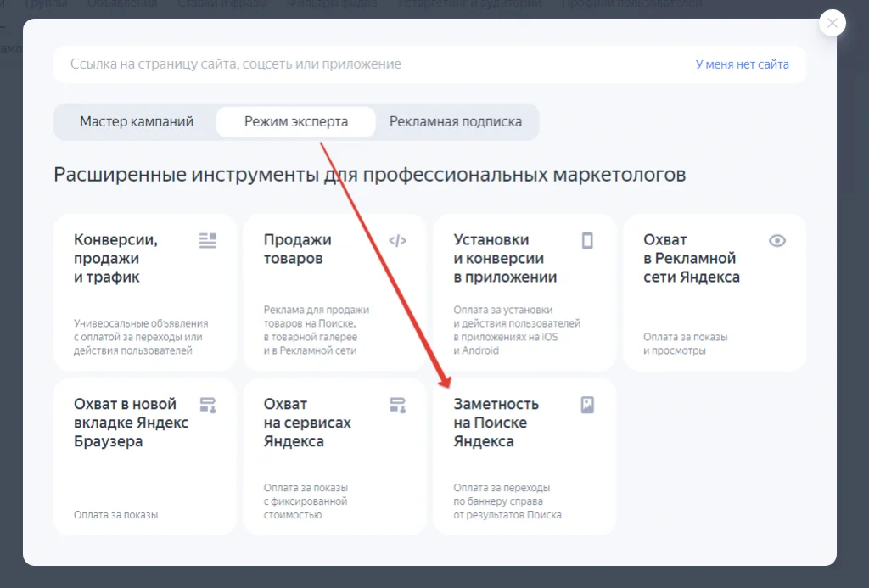Switch to the "Рекламная подписка" tab
The image size is (869, 588).
[455, 121]
